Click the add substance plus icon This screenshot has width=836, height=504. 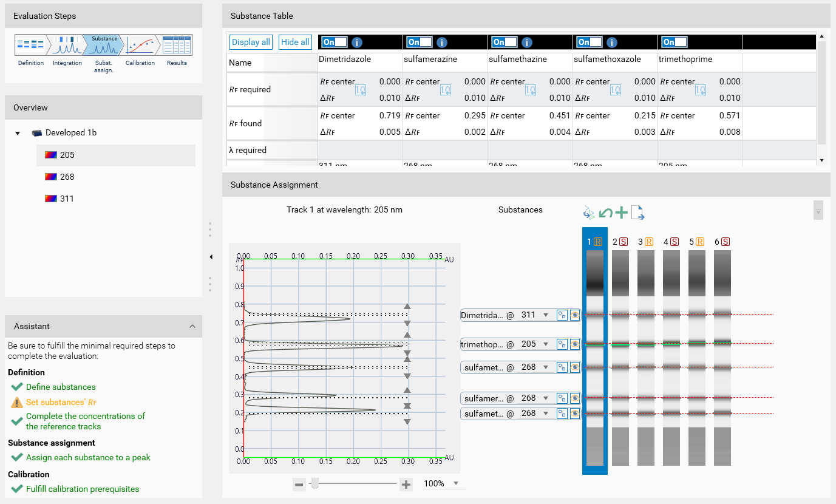point(621,213)
